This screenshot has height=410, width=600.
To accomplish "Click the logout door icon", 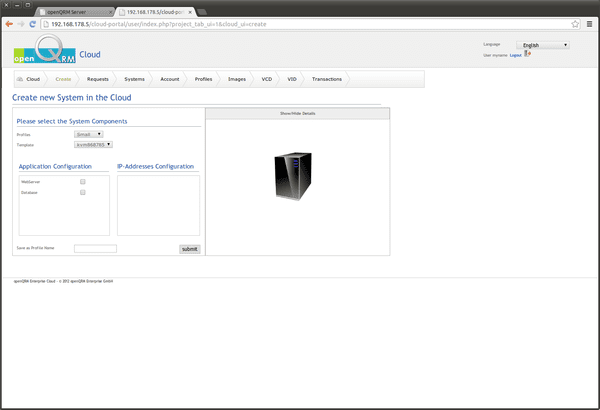I will (x=527, y=54).
